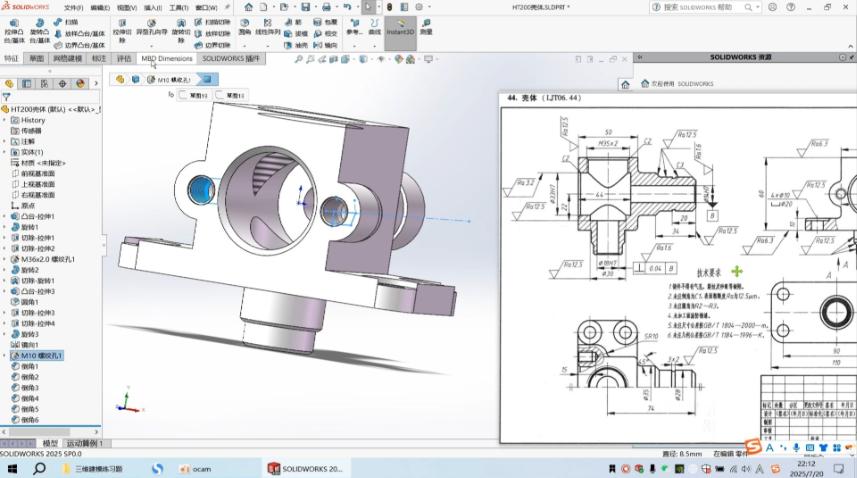Image resolution: width=857 pixels, height=478 pixels.
Task: Open the 曲线 curves tool
Action: pos(374,27)
